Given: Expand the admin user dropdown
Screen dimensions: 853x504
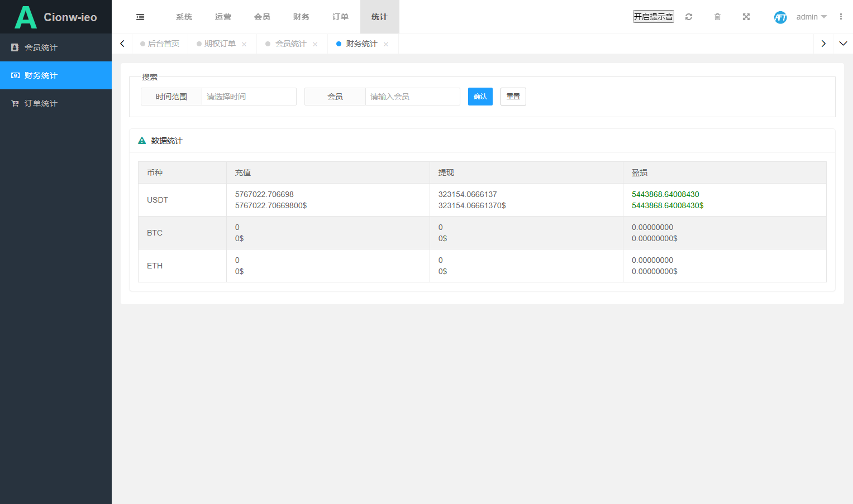Looking at the screenshot, I should pos(812,17).
